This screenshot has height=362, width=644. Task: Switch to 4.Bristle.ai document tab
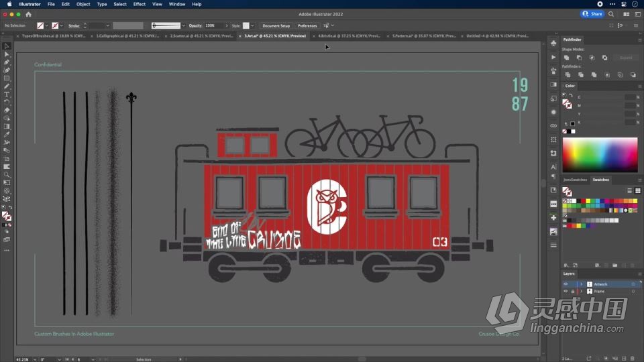349,36
